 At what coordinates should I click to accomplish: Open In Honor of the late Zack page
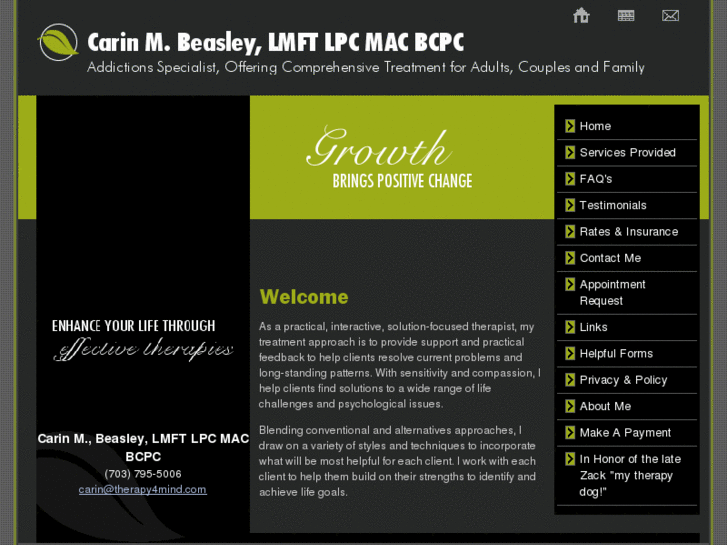630,475
